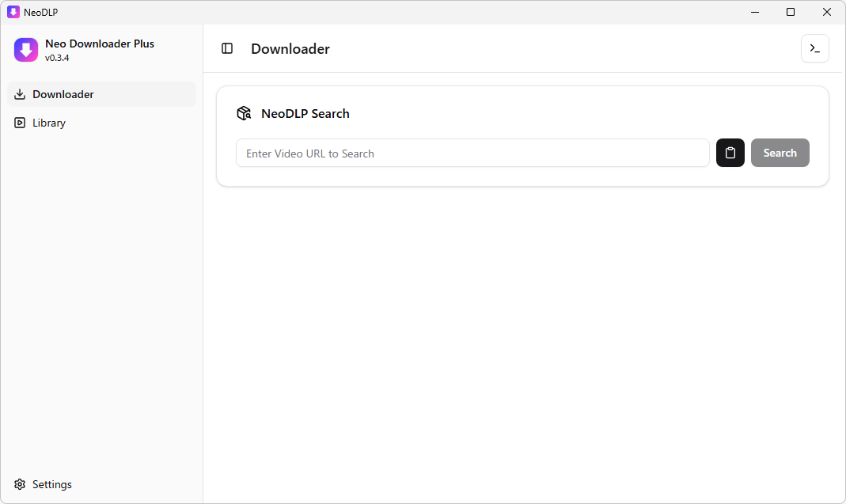Select the Downloader label in the sidebar
This screenshot has width=846, height=504.
[x=63, y=94]
